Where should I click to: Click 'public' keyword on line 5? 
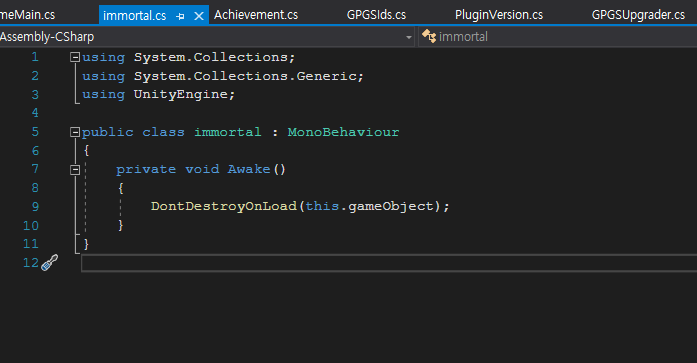click(x=108, y=132)
